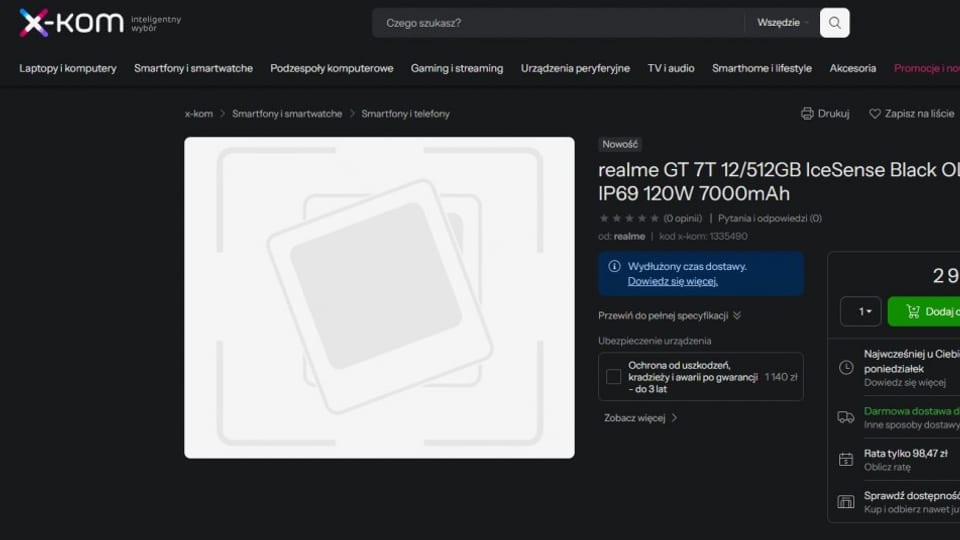Click the product image placeholder
This screenshot has width=960, height=540.
379,298
